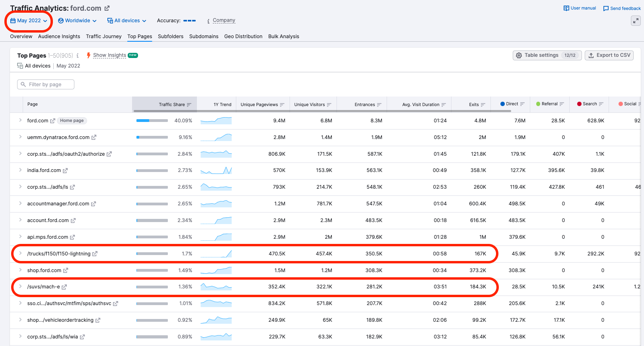Sort by Exits column icon

(483, 105)
